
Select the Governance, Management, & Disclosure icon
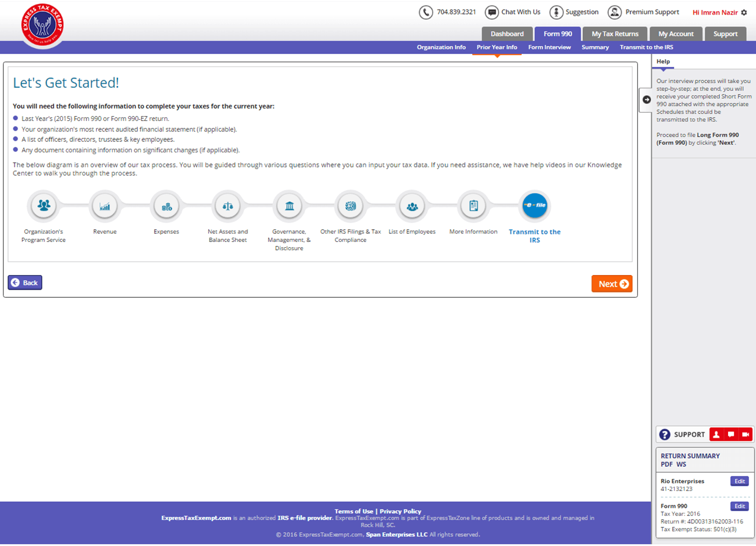pyautogui.click(x=289, y=205)
